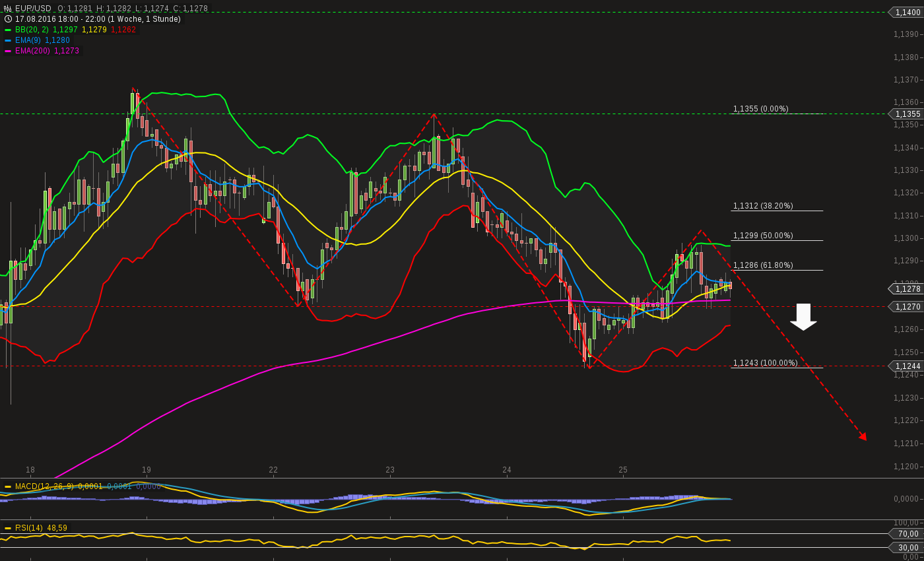Image resolution: width=924 pixels, height=561 pixels.
Task: Click the 1,1300 price axis label
Action: (x=906, y=238)
